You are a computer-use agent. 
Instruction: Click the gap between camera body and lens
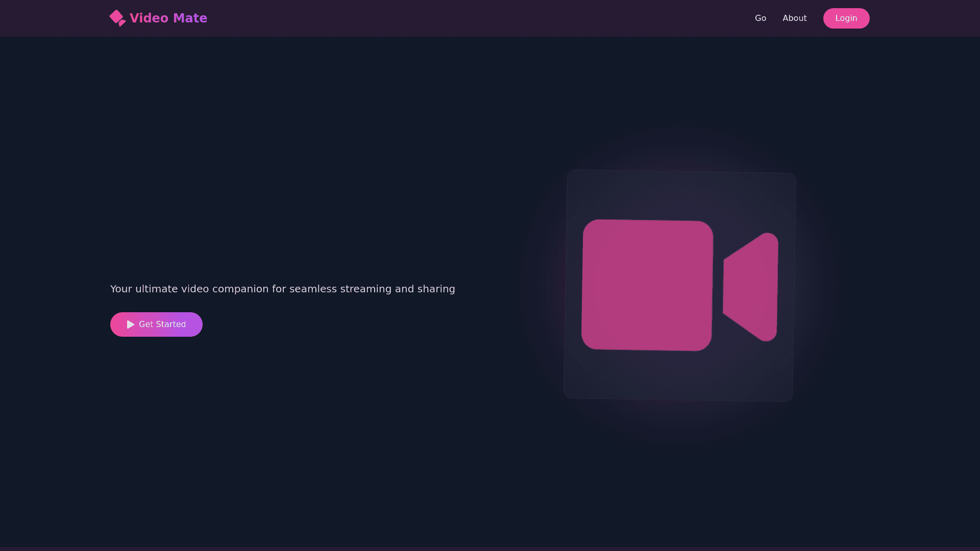pos(718,286)
